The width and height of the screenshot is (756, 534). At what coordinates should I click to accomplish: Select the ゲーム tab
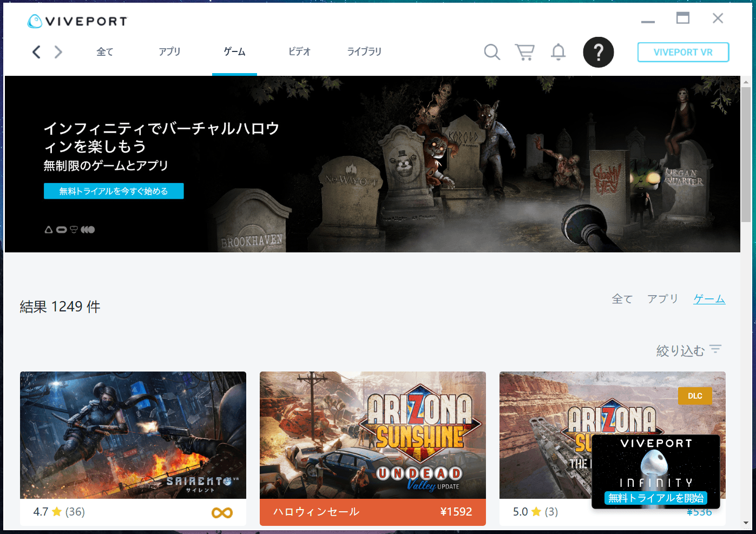pos(234,51)
